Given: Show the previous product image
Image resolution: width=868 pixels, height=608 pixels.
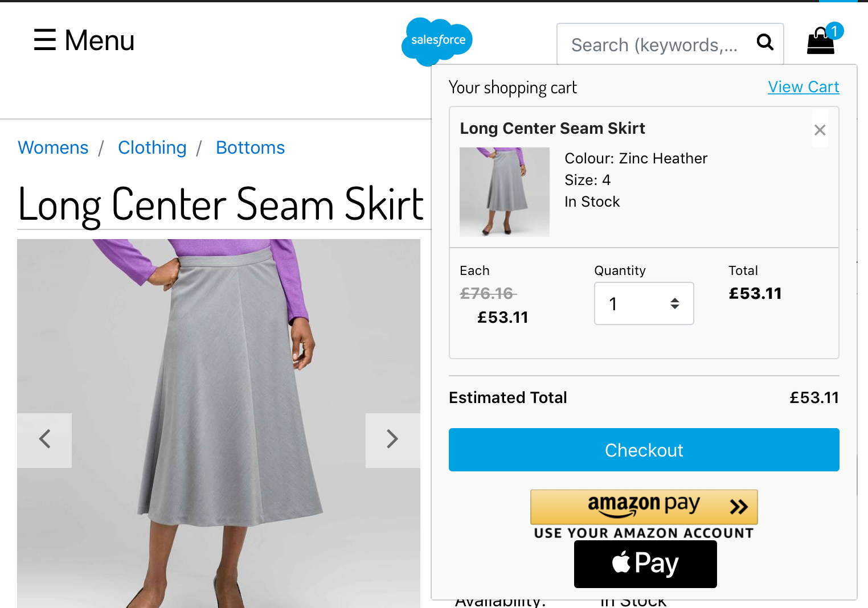Looking at the screenshot, I should 44,440.
